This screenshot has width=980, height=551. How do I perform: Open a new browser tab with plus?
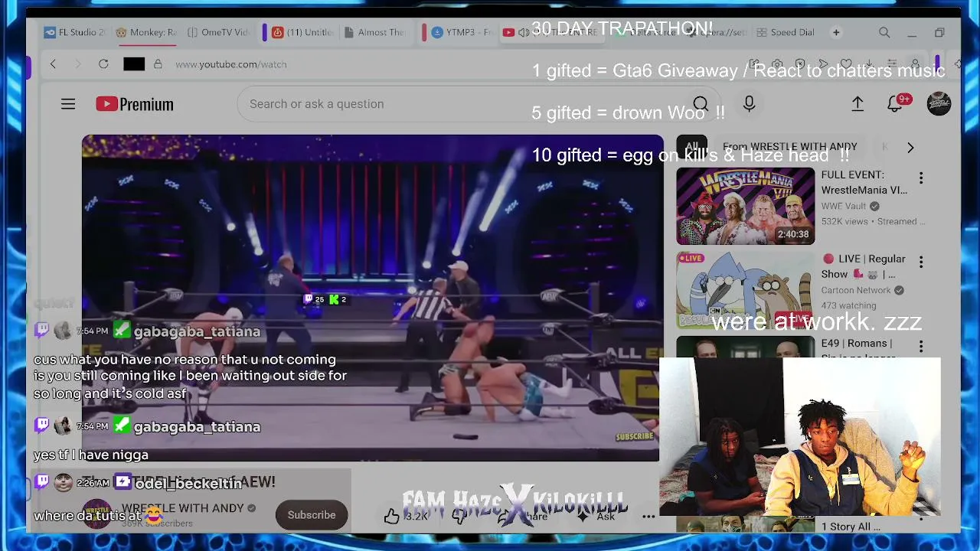pos(836,33)
